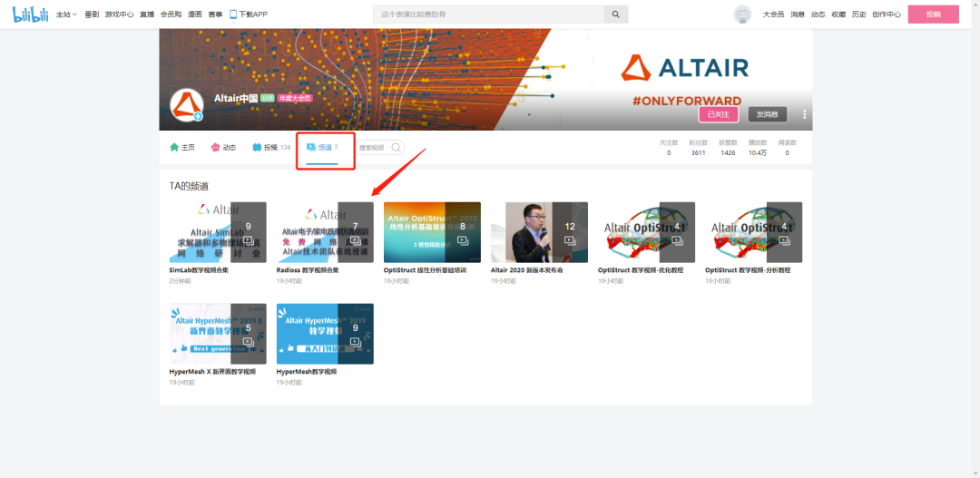Click the Altair中国 username
980x478 pixels.
coord(236,98)
